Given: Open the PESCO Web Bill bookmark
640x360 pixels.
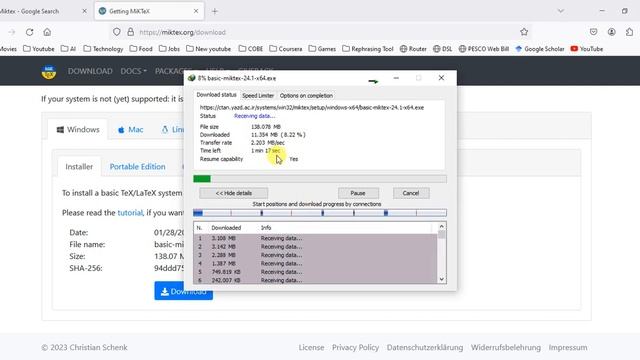Looking at the screenshot, I should (484, 49).
